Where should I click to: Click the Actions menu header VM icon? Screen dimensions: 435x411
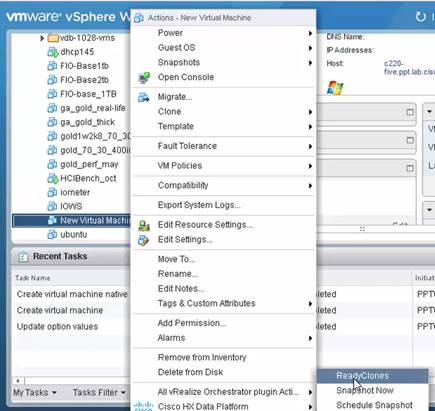pos(139,18)
